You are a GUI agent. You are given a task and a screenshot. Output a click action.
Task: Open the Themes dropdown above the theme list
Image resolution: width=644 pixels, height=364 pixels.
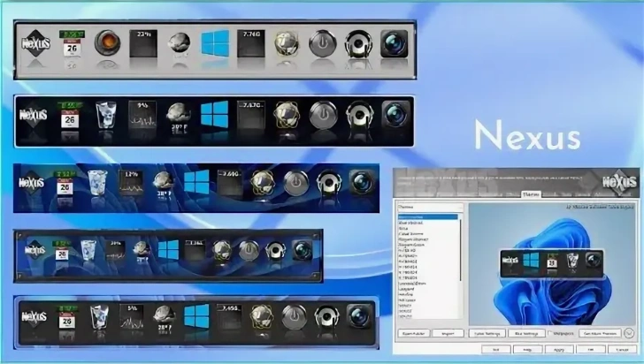[x=430, y=207]
